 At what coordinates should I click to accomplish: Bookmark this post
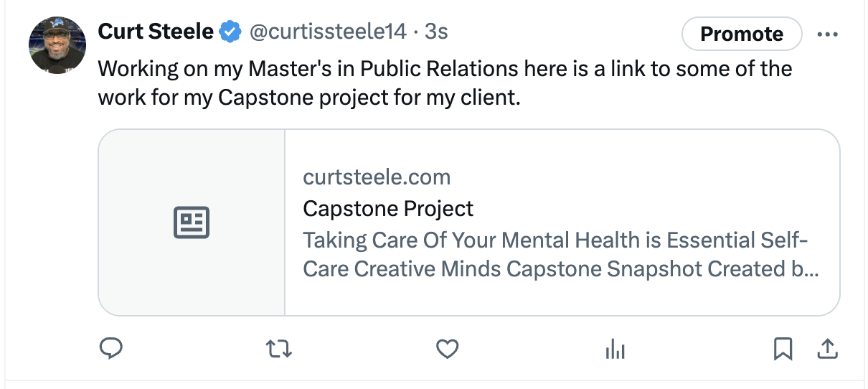[x=783, y=350]
